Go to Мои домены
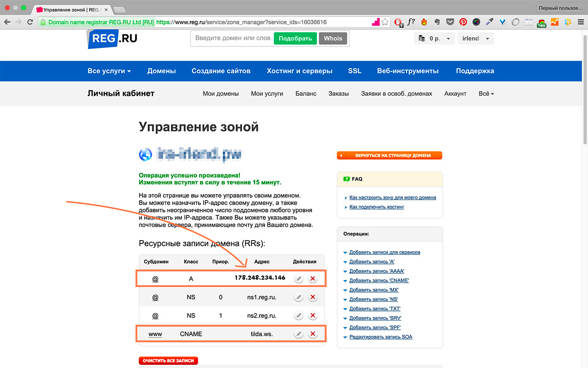Image resolution: width=588 pixels, height=368 pixels. coord(221,93)
